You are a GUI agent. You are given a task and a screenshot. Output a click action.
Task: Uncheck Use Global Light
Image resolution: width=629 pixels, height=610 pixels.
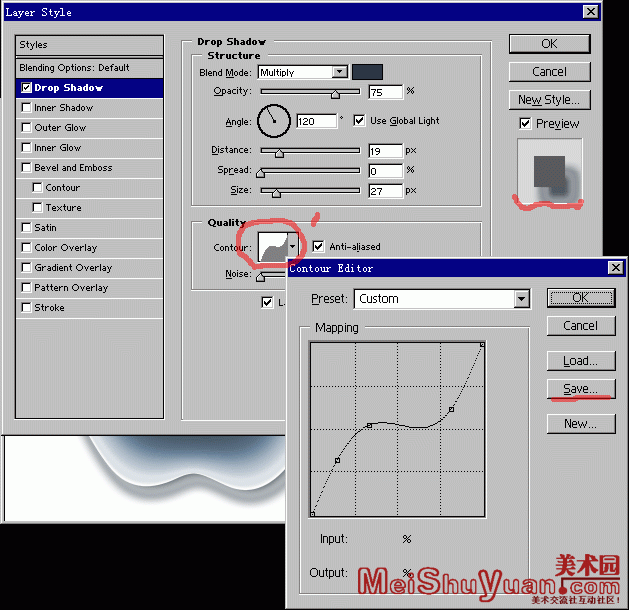(360, 121)
